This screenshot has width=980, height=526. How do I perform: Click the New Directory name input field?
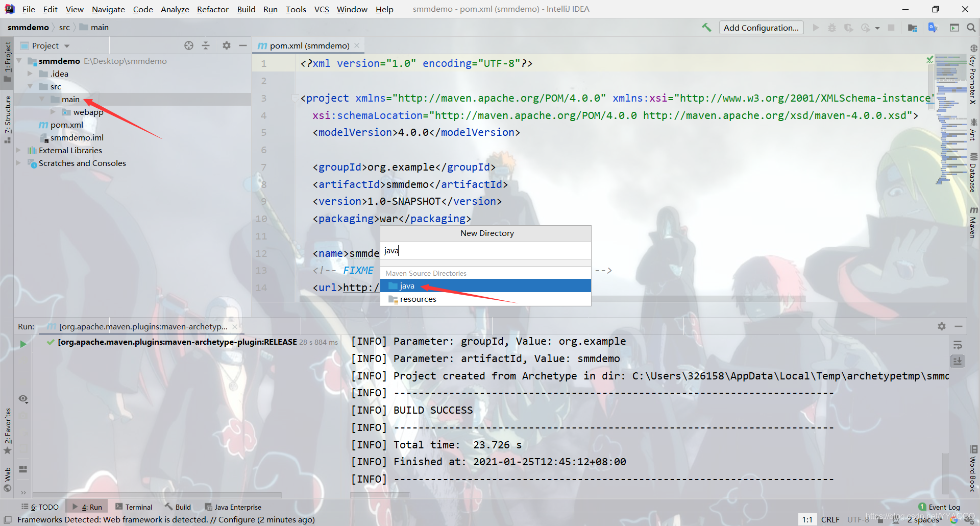[x=486, y=250]
